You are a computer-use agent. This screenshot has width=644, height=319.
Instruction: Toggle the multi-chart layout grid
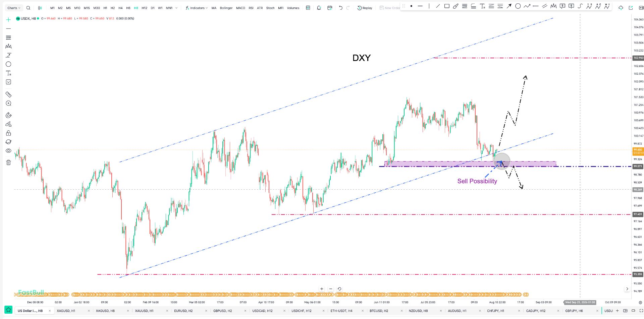point(625,311)
